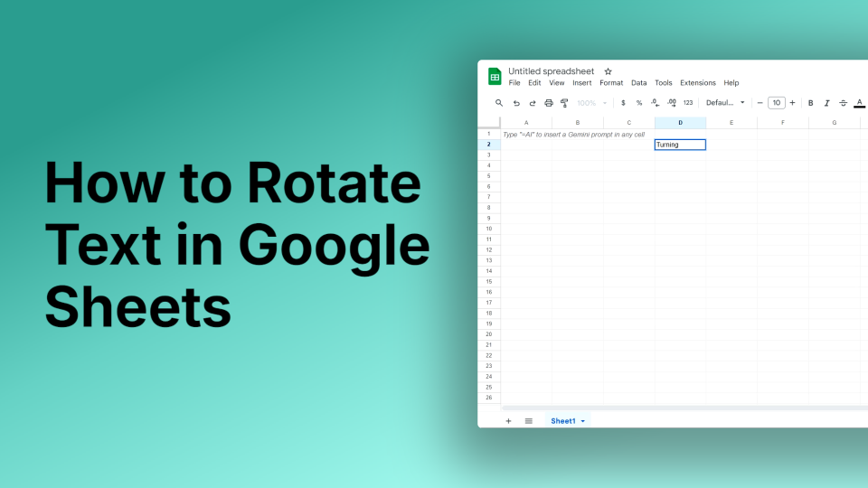
Task: Open the Edit menu
Action: 534,83
